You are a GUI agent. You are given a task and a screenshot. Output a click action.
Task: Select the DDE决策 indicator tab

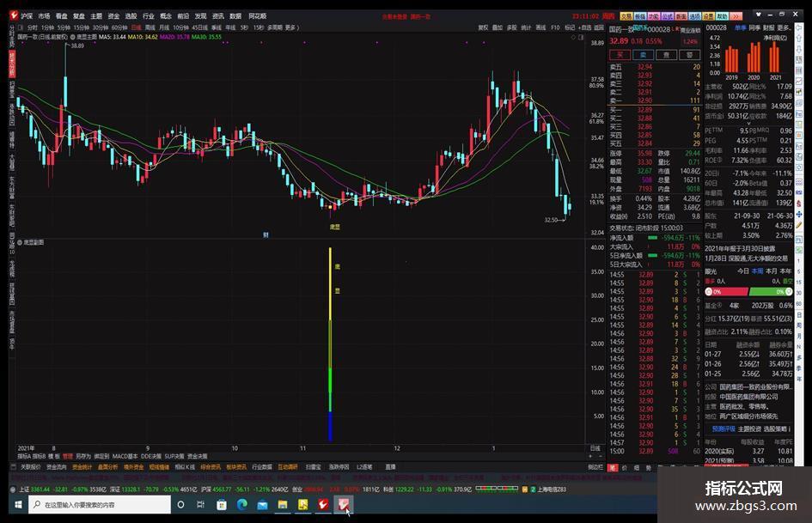click(x=151, y=456)
